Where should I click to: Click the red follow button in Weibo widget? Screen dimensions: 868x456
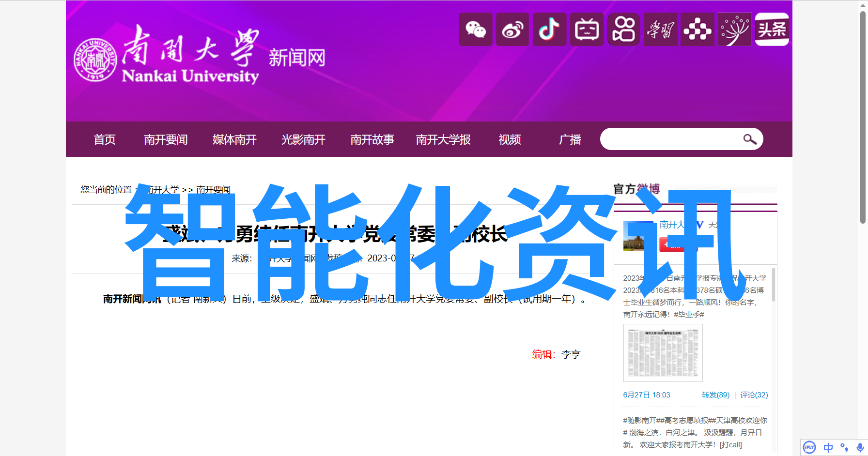[x=678, y=245]
